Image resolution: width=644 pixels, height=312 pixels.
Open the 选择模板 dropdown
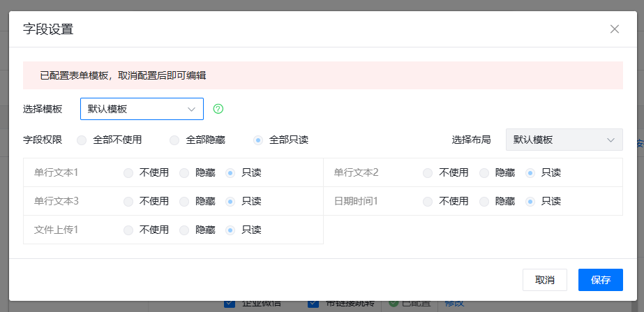tap(142, 109)
